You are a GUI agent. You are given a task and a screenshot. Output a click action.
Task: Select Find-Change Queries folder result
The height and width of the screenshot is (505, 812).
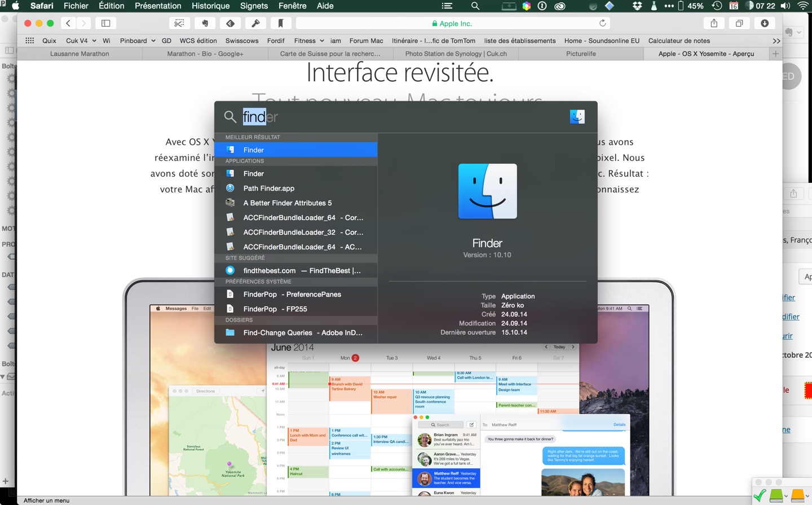pos(295,332)
